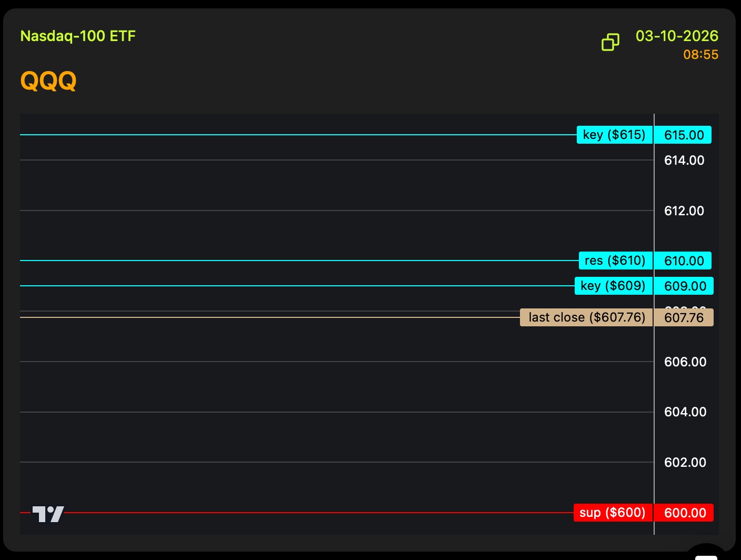The width and height of the screenshot is (741, 560).
Task: Click the 615.00 cyan price tag
Action: tap(684, 135)
